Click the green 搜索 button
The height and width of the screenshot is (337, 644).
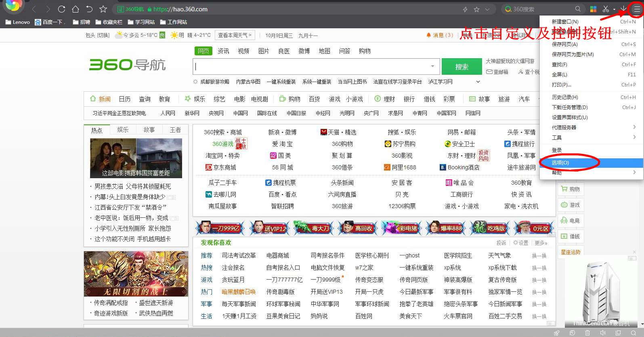(461, 67)
